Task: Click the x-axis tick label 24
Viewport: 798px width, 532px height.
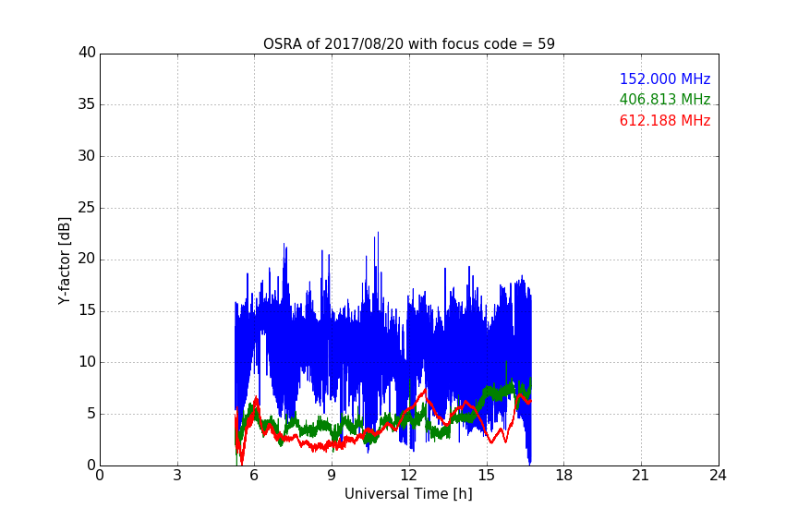Action: click(718, 476)
